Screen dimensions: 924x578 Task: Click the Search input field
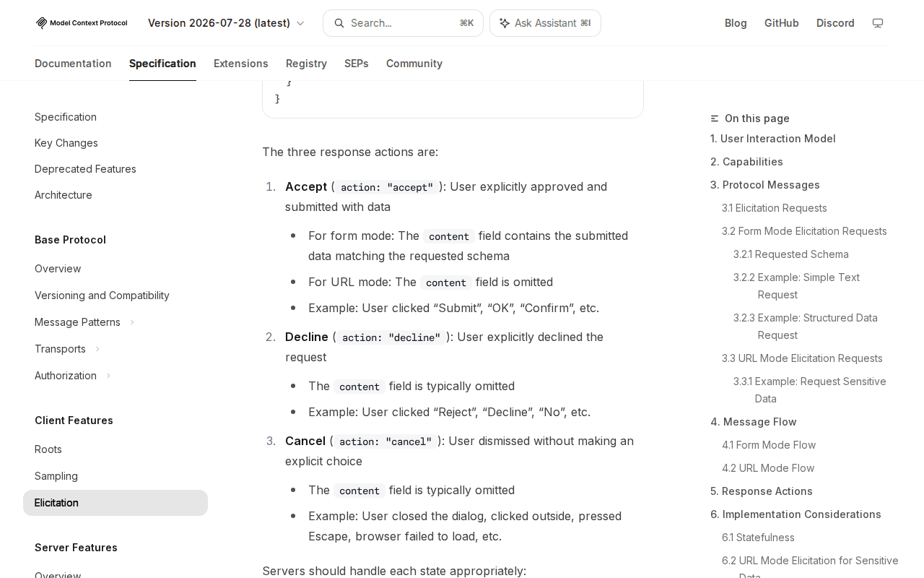pyautogui.click(x=403, y=23)
